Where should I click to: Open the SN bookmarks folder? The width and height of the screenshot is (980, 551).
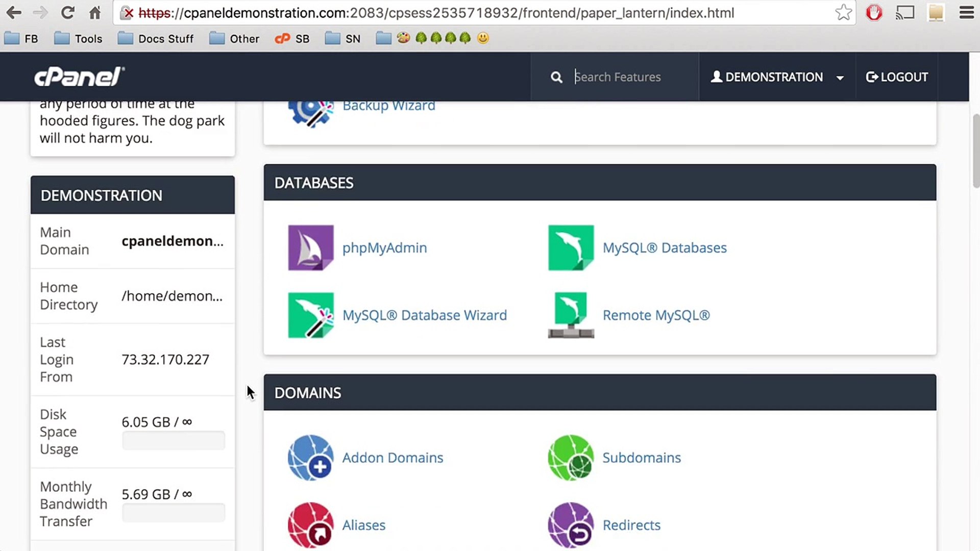coord(342,39)
